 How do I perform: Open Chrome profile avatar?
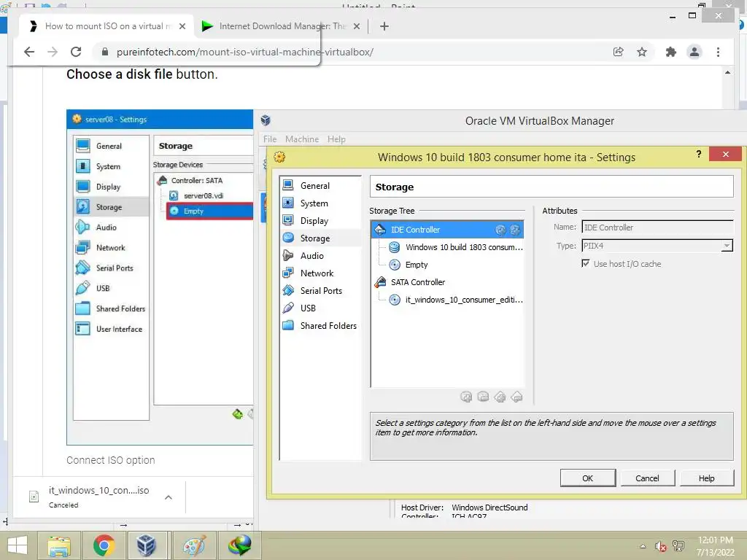tap(694, 52)
